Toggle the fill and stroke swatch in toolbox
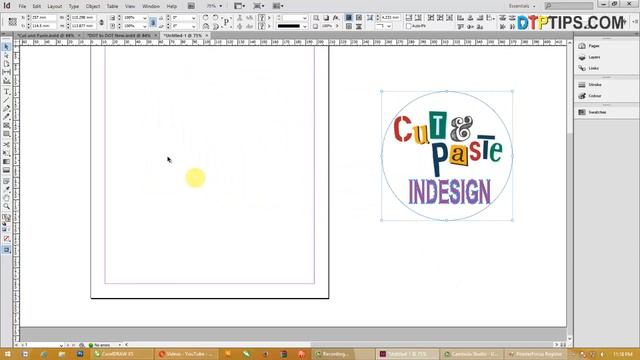The width and height of the screenshot is (640, 360). click(x=6, y=219)
